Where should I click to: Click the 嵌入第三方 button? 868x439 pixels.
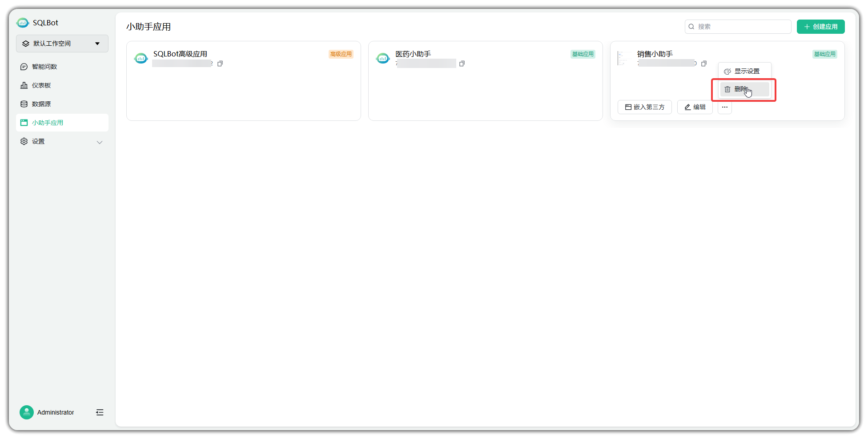click(644, 107)
